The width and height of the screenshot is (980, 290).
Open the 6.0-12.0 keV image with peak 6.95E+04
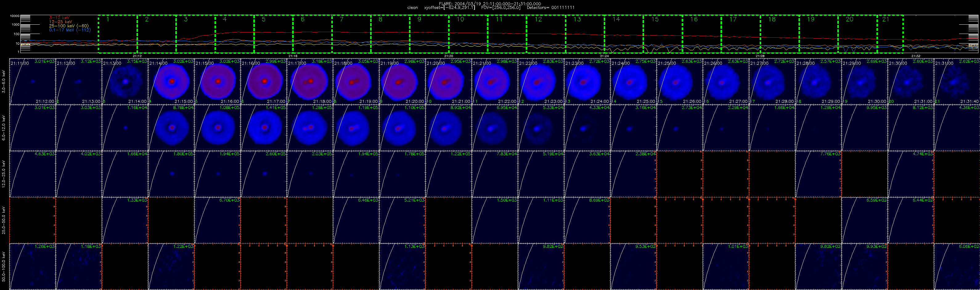click(495, 128)
